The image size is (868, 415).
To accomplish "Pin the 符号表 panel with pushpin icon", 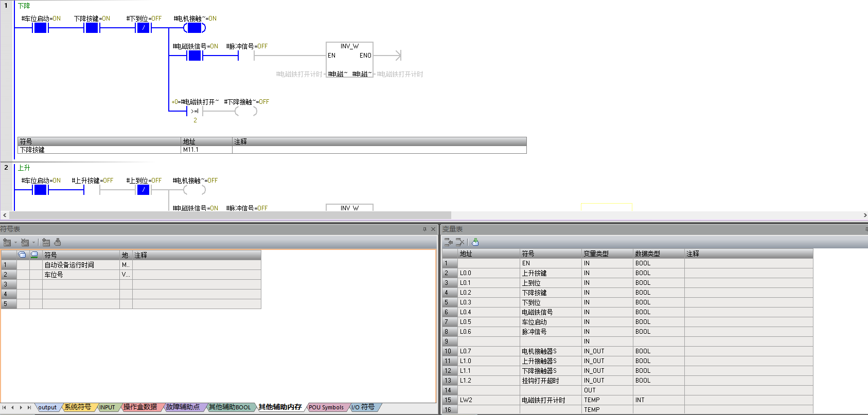I will coord(424,229).
